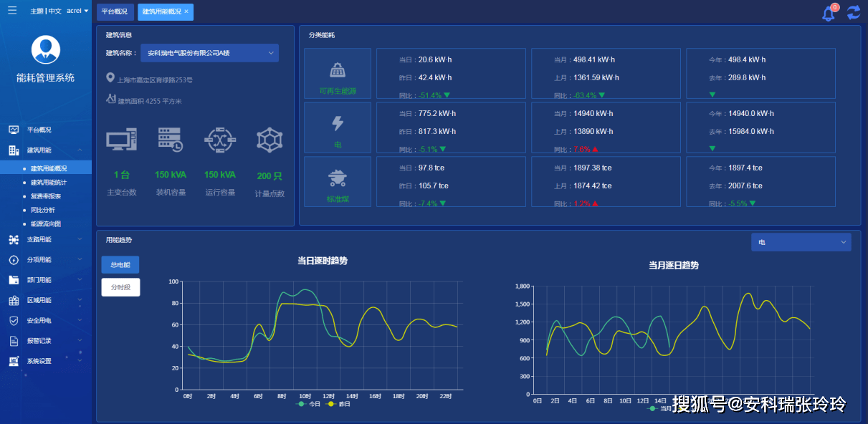Open the 电 energy type dropdown

[801, 242]
